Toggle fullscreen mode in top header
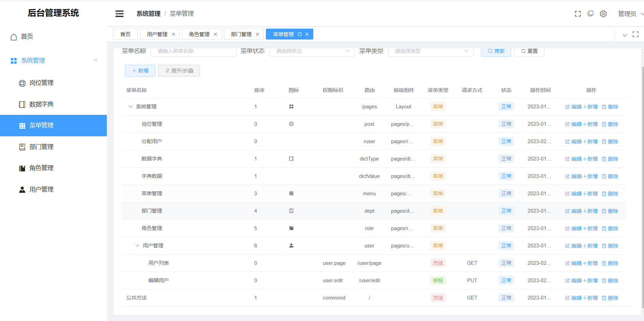This screenshot has height=321, width=644. tap(577, 14)
